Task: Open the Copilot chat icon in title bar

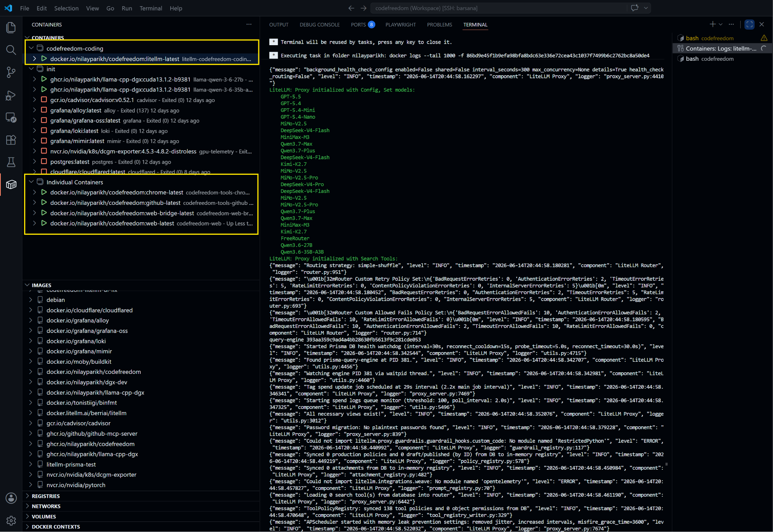Action: click(x=635, y=8)
